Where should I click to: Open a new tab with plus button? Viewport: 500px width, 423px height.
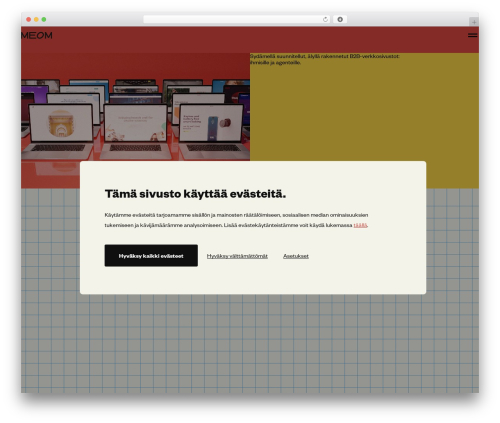(x=474, y=22)
